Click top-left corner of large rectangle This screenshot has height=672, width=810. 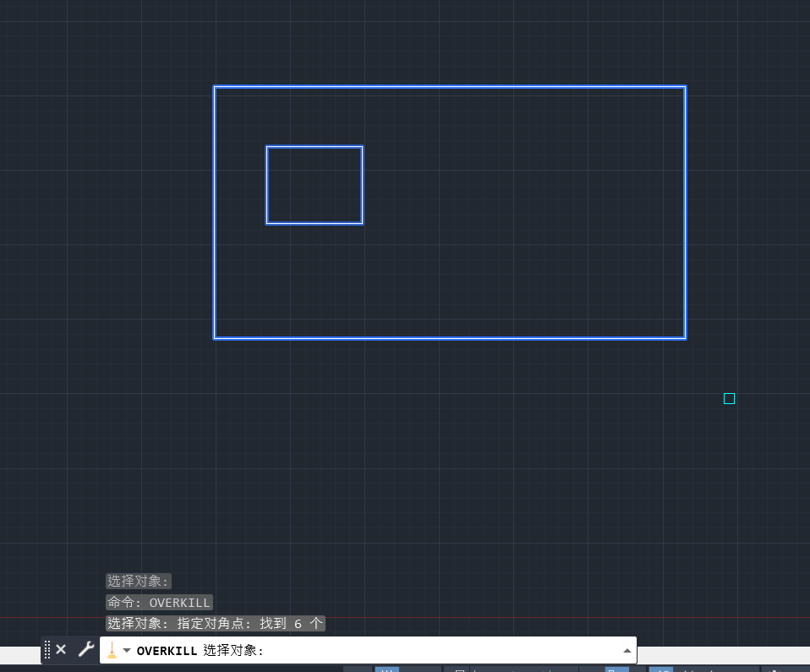[215, 87]
